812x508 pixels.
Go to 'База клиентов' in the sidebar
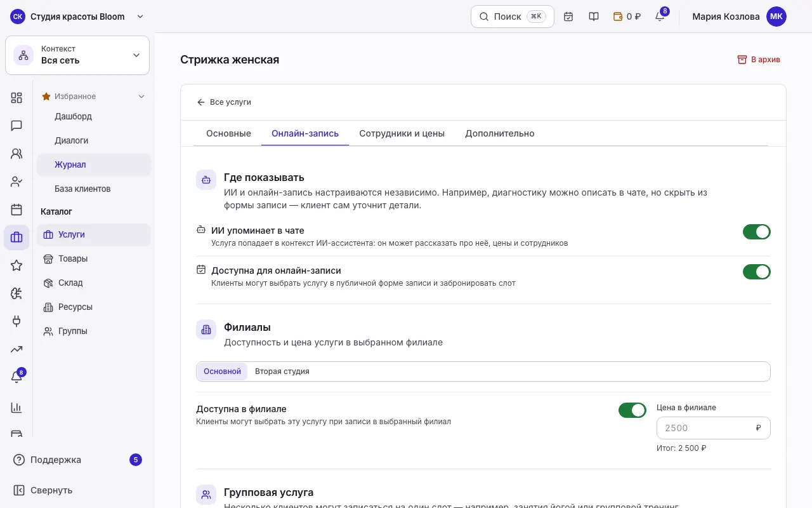point(94,189)
